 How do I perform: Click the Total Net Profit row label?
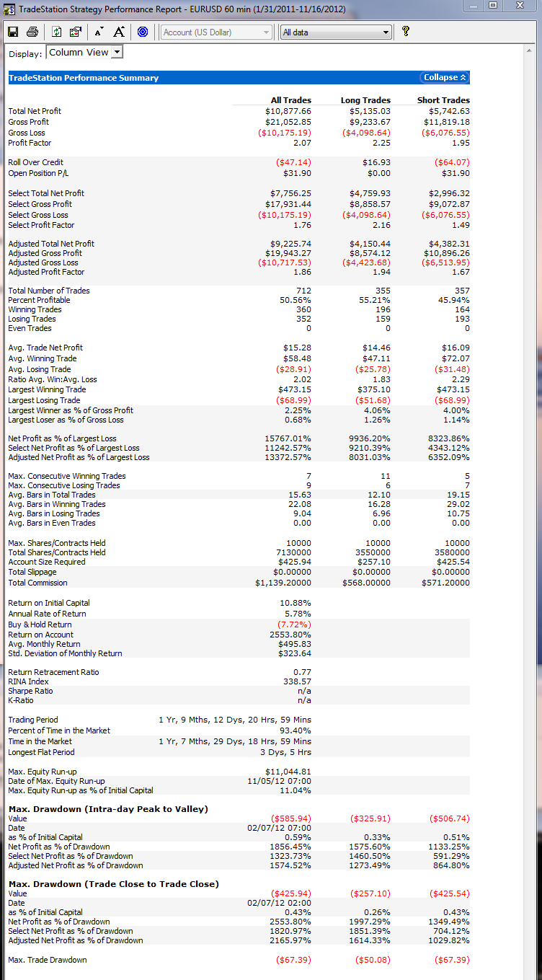[x=35, y=111]
